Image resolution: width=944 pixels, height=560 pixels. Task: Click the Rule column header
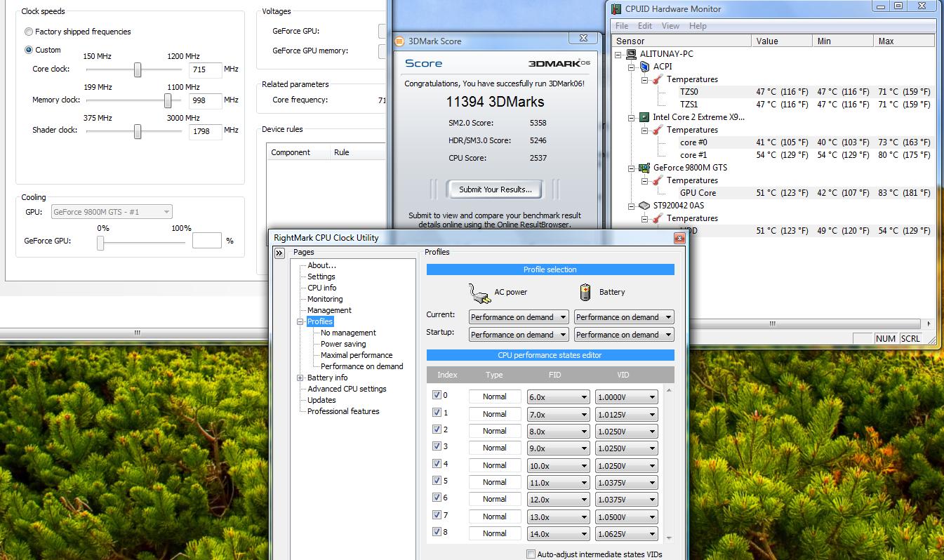357,152
